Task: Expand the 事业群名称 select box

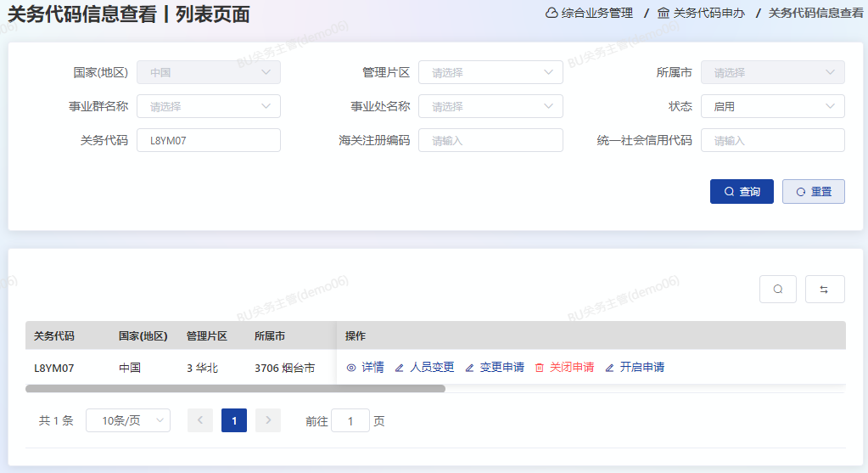Action: 209,106
